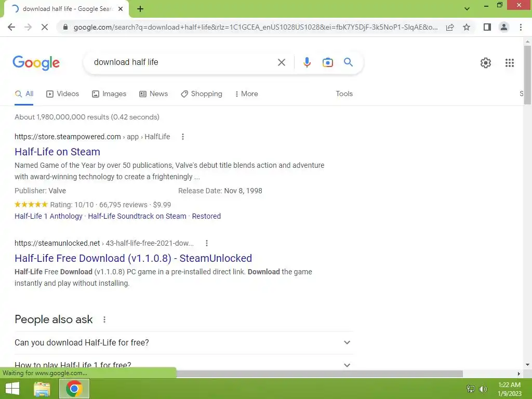Open 'Half-Life 1 Anthology' sitelink

tap(48, 216)
